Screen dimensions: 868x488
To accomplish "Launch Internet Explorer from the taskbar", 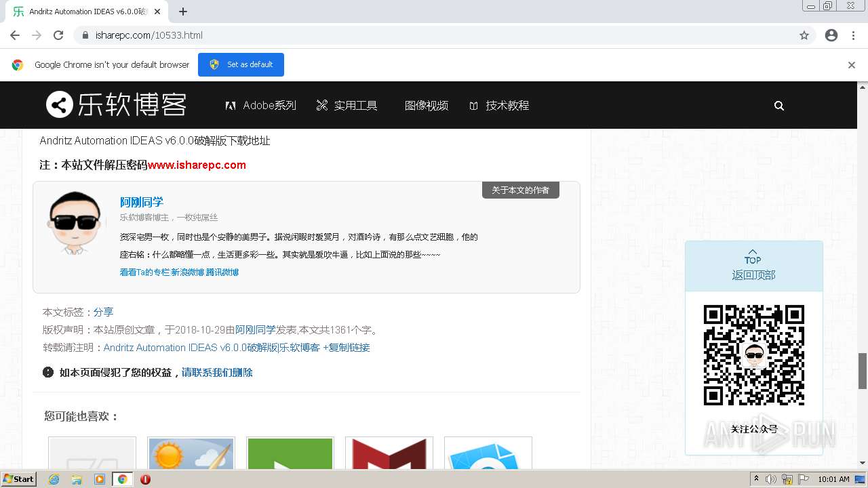I will [x=54, y=479].
